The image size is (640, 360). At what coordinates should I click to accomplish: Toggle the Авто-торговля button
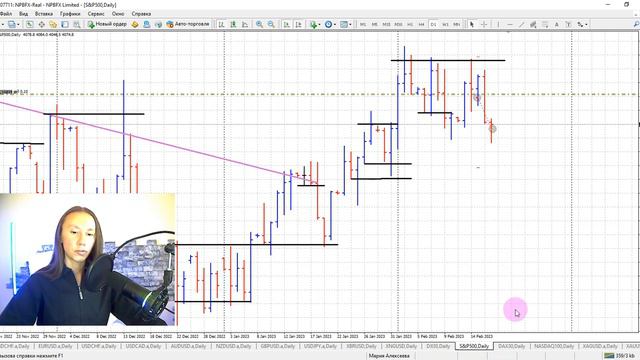(188, 24)
